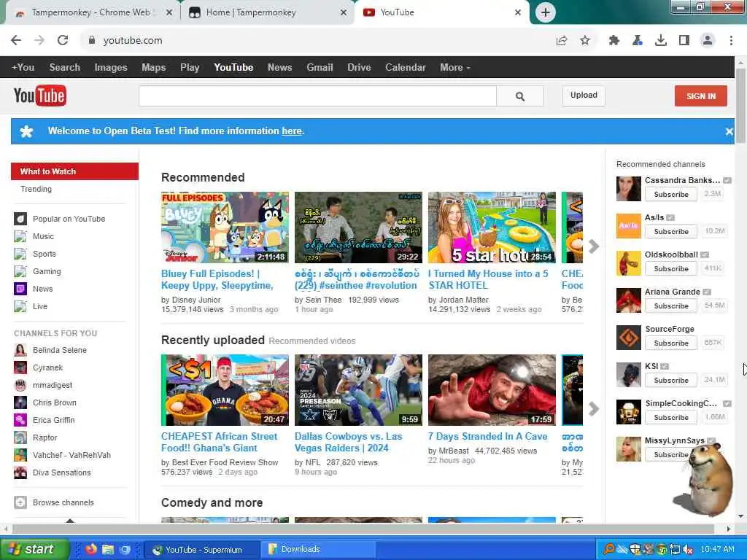Screen dimensions: 747x560
Task: Subscribe to Ariana Grande channel
Action: coord(671,306)
